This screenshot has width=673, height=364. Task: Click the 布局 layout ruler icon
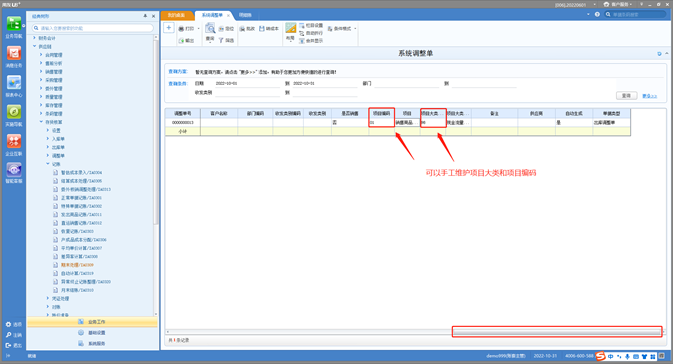[x=291, y=28]
